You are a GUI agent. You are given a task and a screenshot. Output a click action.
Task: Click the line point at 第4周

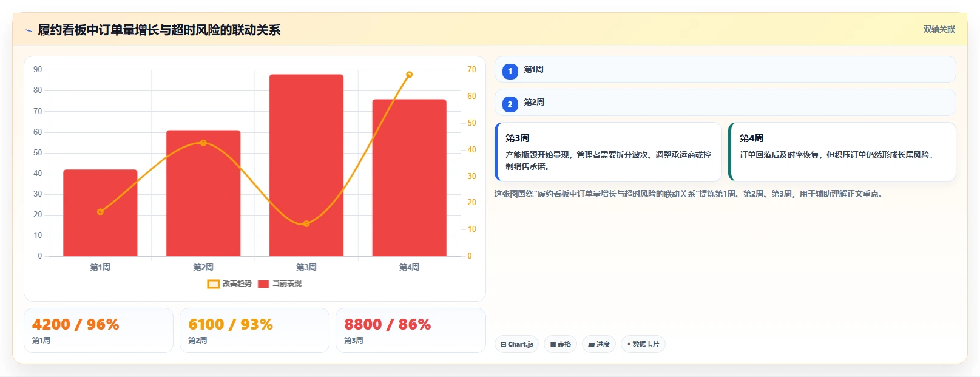410,75
